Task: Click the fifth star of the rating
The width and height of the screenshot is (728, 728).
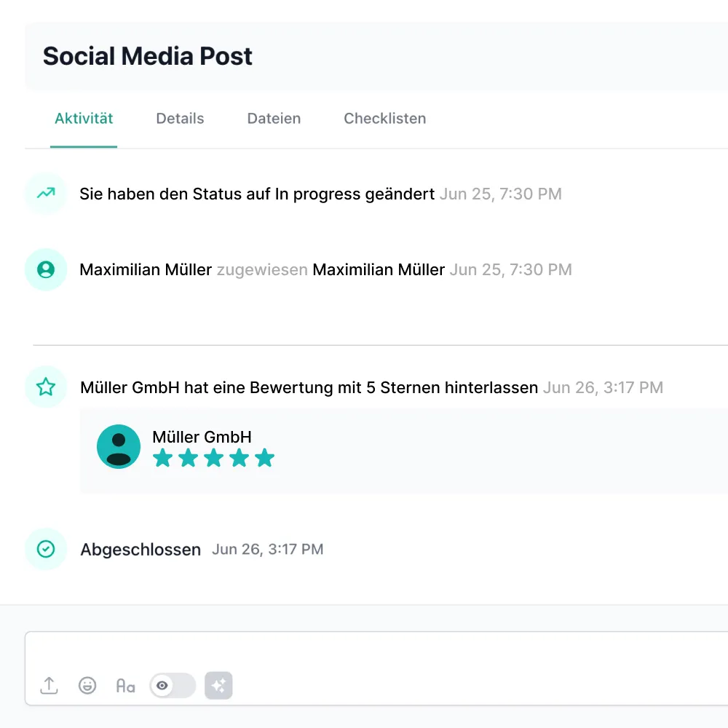Action: pos(265,458)
